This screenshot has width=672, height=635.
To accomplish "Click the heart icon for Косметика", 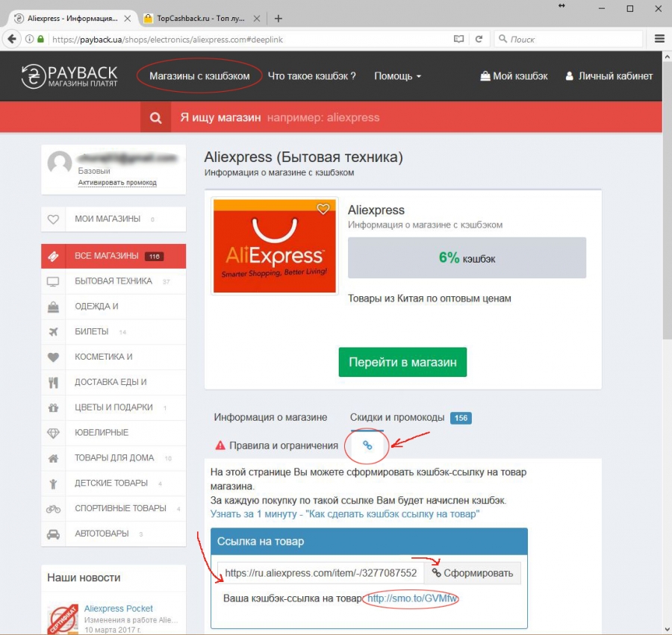I will (x=53, y=357).
